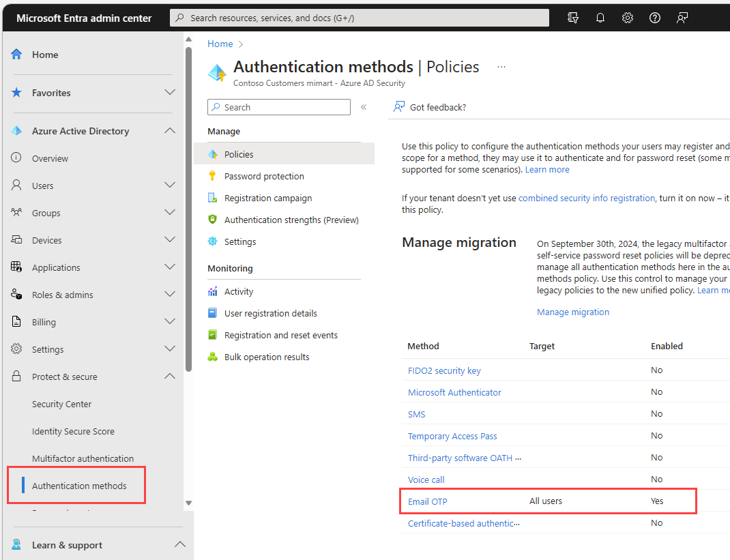Click the Activity chart icon
The height and width of the screenshot is (560, 730).
(212, 291)
